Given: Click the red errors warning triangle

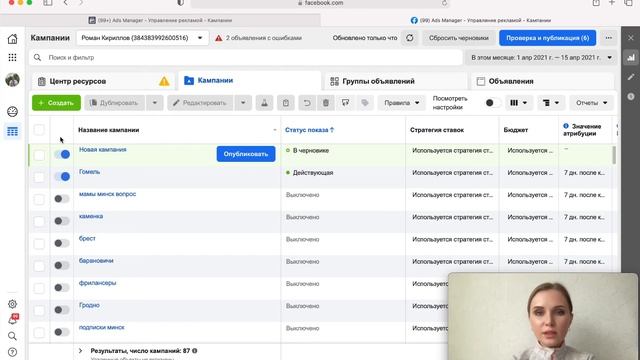Looking at the screenshot, I should tap(219, 38).
